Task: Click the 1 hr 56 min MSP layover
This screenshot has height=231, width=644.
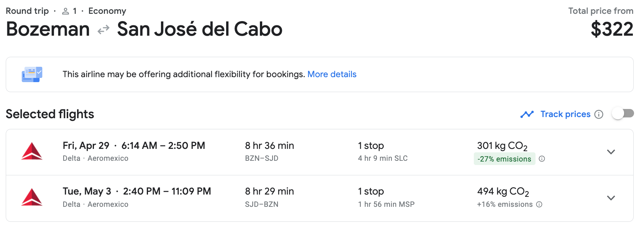Action: point(386,205)
